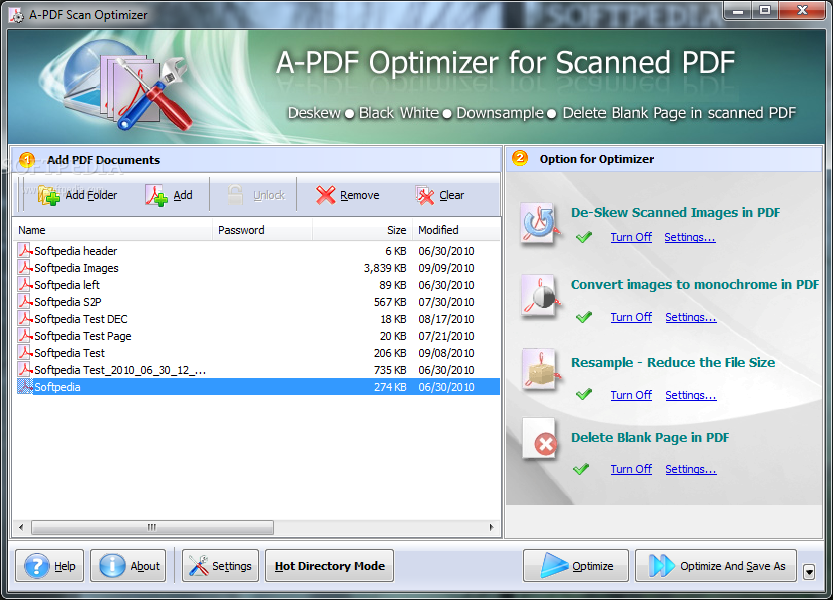This screenshot has width=833, height=600.
Task: Remove the selected file with red X
Action: tap(347, 196)
